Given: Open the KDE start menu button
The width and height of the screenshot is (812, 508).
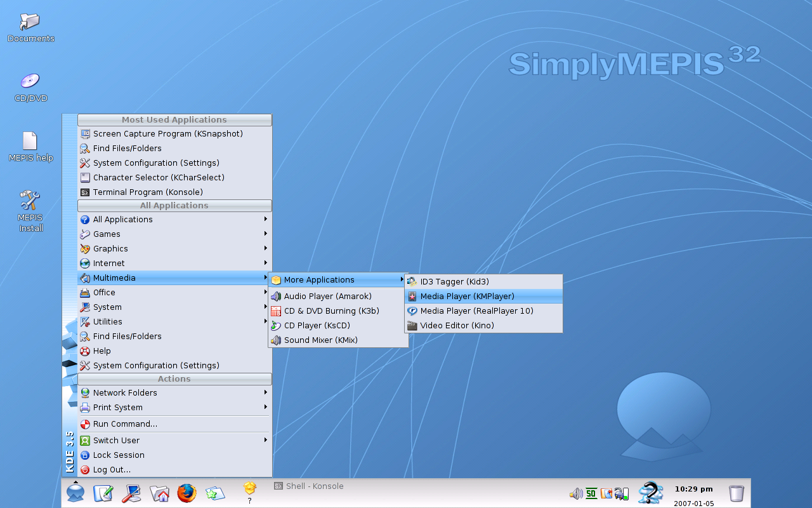Looking at the screenshot, I should (x=75, y=493).
